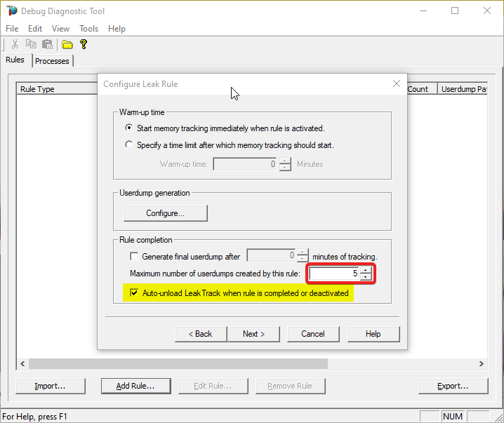
Task: Click the main window resize grip
Action: [499, 417]
